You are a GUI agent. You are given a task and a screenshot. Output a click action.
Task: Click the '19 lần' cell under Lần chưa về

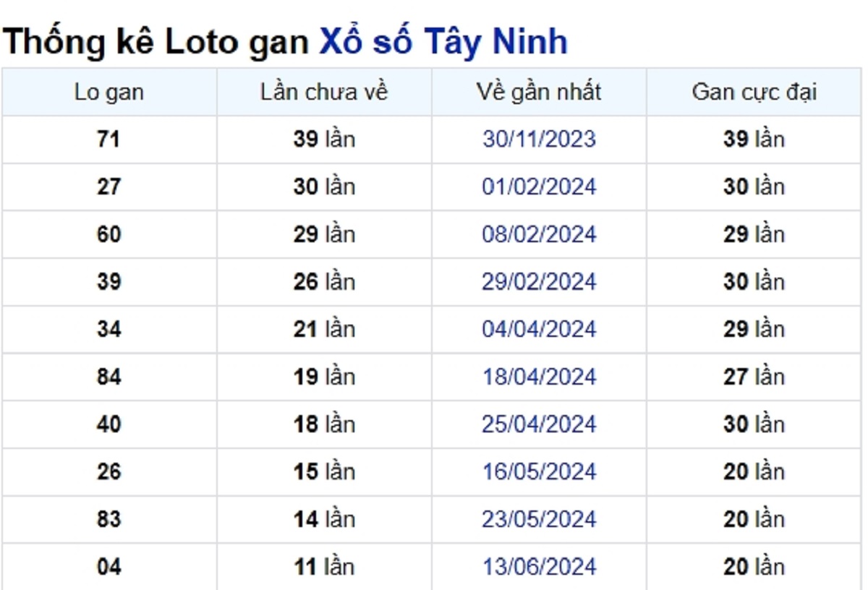(x=324, y=377)
